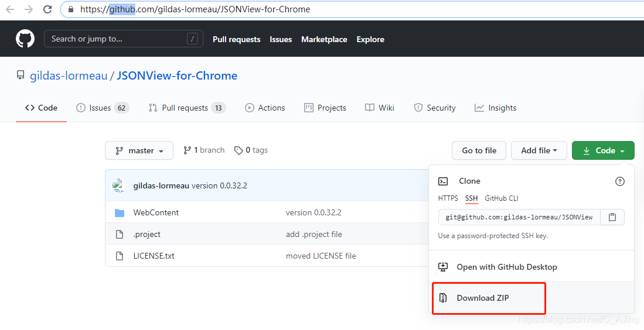
Task: Open Marketplace in the top navigation
Action: (x=324, y=39)
